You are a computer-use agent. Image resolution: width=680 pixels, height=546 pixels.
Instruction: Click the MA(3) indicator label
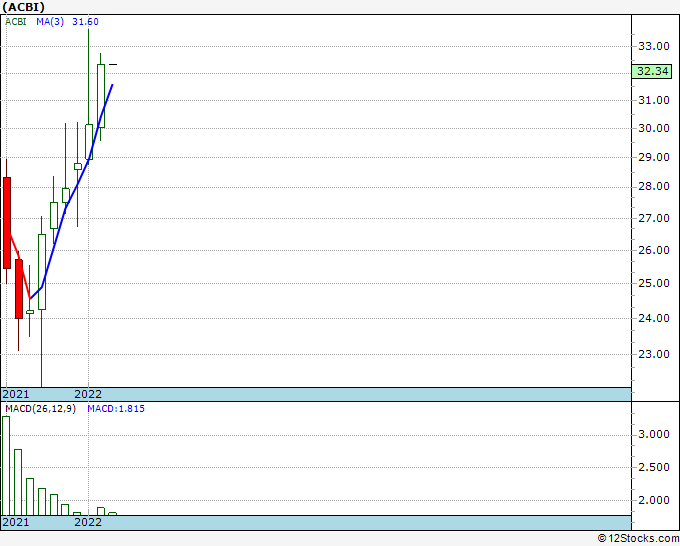tap(50, 21)
